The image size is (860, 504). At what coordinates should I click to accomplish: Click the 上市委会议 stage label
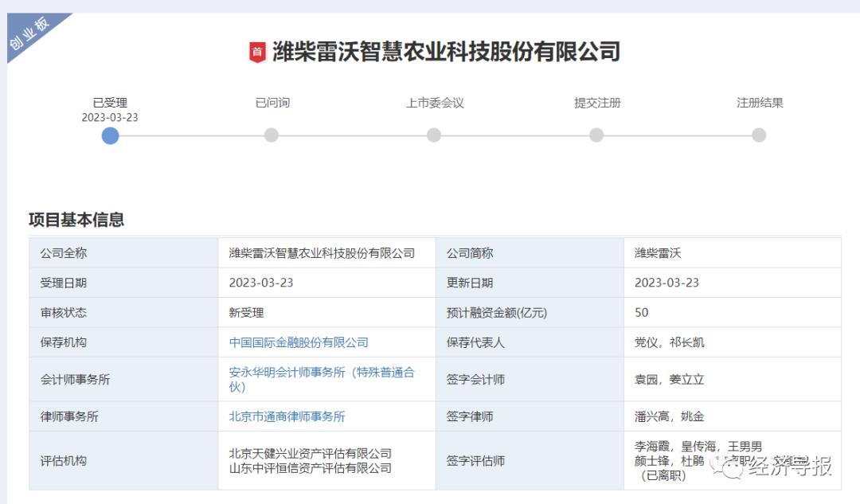click(435, 103)
